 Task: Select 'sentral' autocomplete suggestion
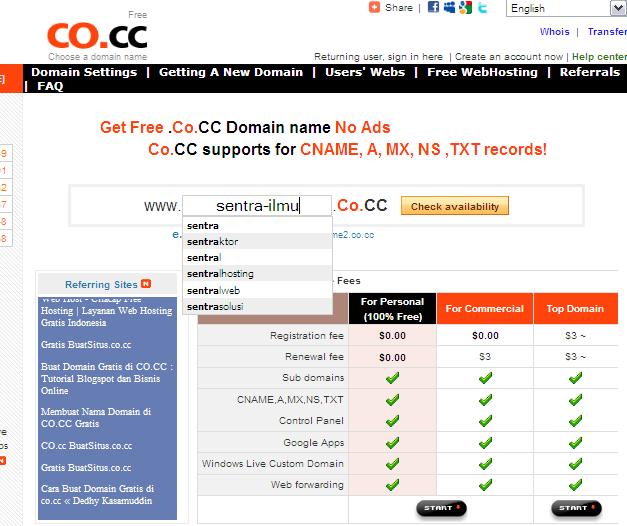pos(257,258)
